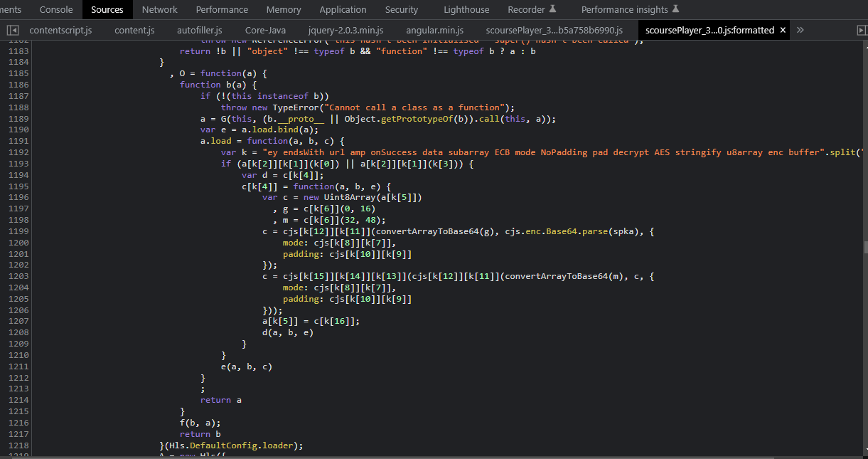The height and width of the screenshot is (459, 868).
Task: Click the "Cannot call a class" error string
Action: coord(416,107)
